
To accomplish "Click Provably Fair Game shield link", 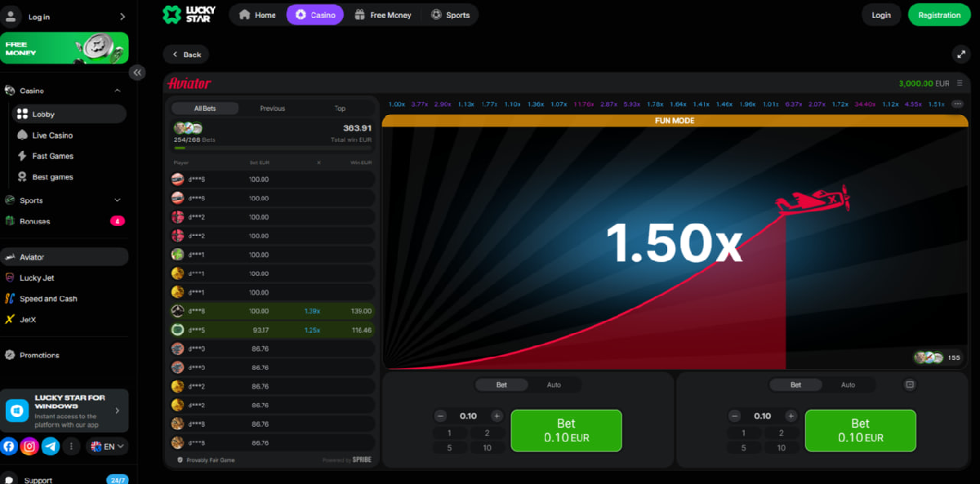I will coord(206,460).
